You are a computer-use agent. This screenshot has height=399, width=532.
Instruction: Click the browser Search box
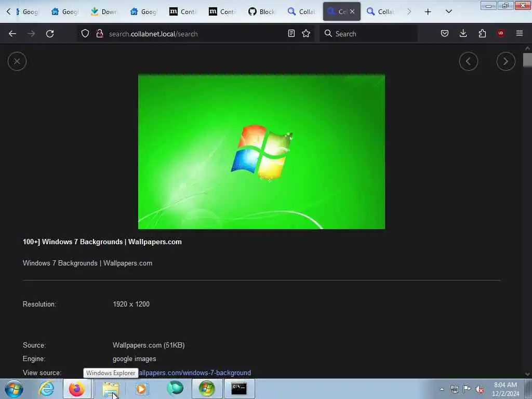pos(368,34)
